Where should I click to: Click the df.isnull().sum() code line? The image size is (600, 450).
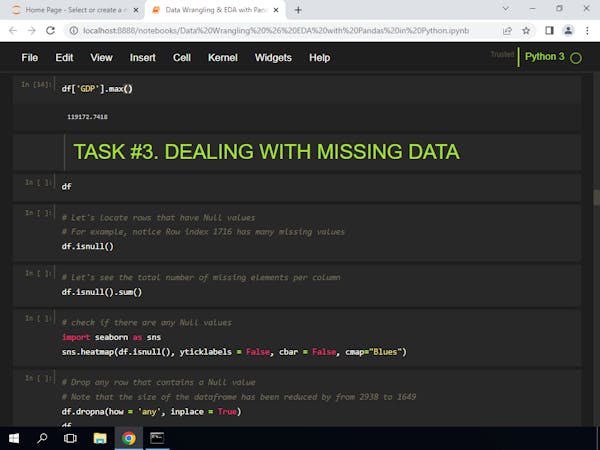coord(102,292)
